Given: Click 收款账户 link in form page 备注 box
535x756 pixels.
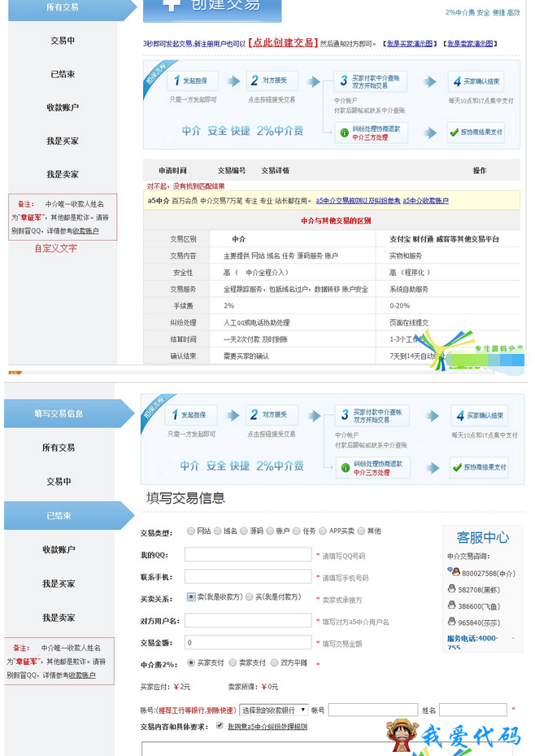Looking at the screenshot, I should (x=82, y=675).
